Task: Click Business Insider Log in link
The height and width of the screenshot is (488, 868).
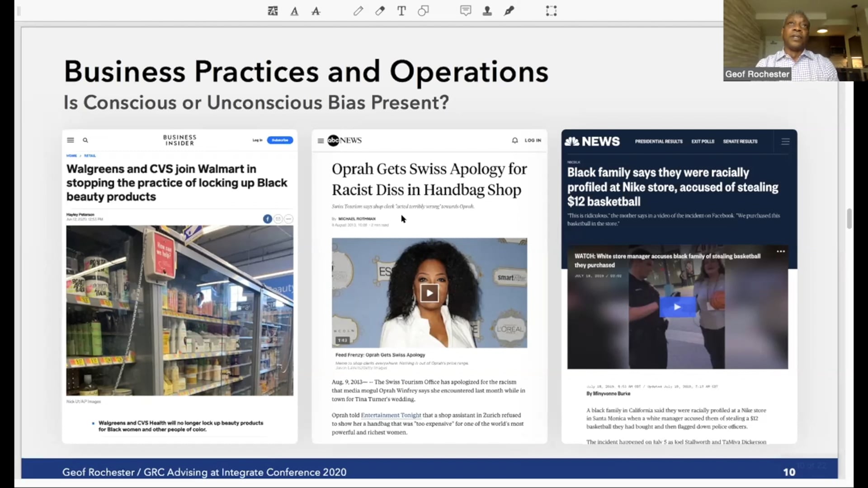Action: click(x=257, y=140)
